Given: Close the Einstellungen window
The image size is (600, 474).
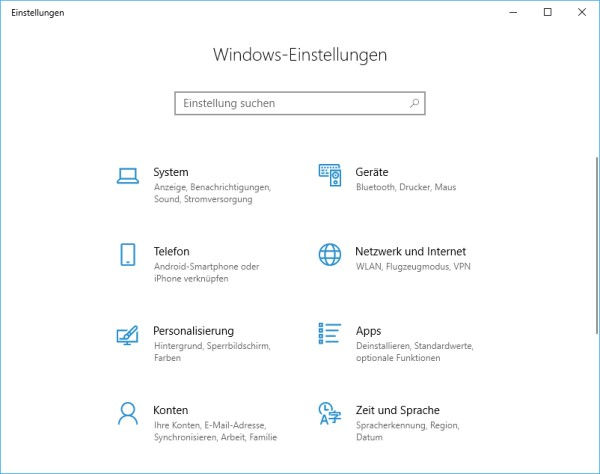Looking at the screenshot, I should tap(582, 12).
